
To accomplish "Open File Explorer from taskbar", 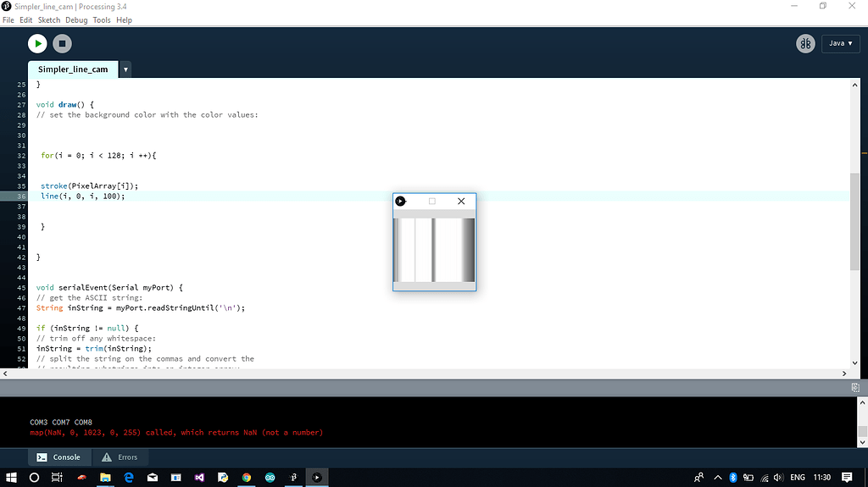I will point(105,477).
